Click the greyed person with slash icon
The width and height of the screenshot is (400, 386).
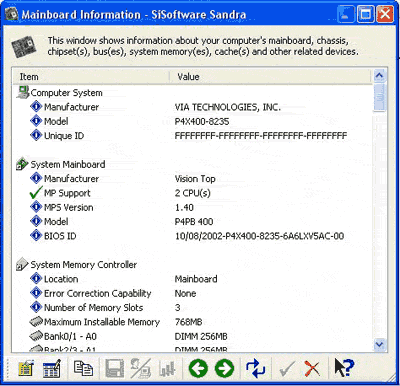[141, 368]
